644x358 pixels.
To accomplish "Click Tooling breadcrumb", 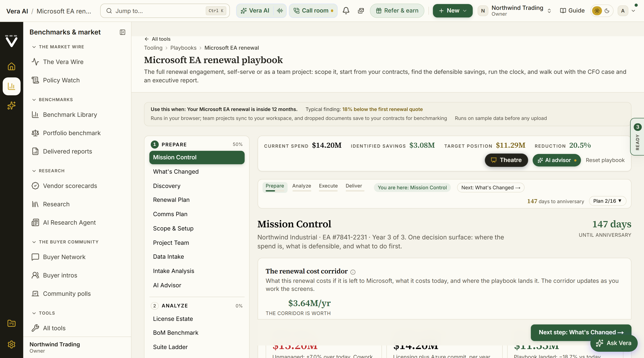I will pyautogui.click(x=153, y=48).
